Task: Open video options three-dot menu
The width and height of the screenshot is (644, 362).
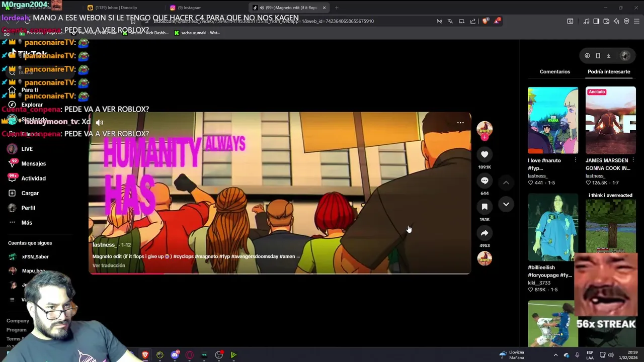Action: coord(460,123)
